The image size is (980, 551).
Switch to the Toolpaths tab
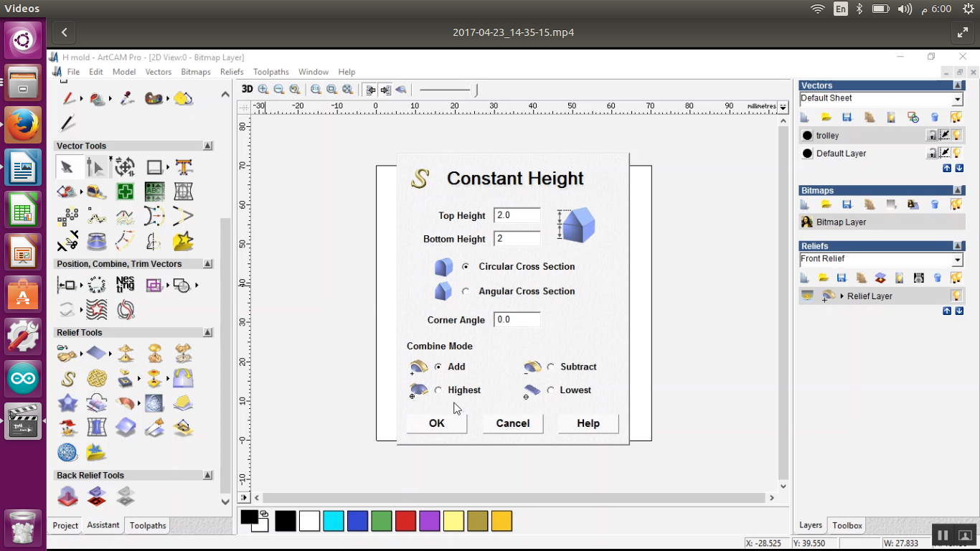pos(148,526)
